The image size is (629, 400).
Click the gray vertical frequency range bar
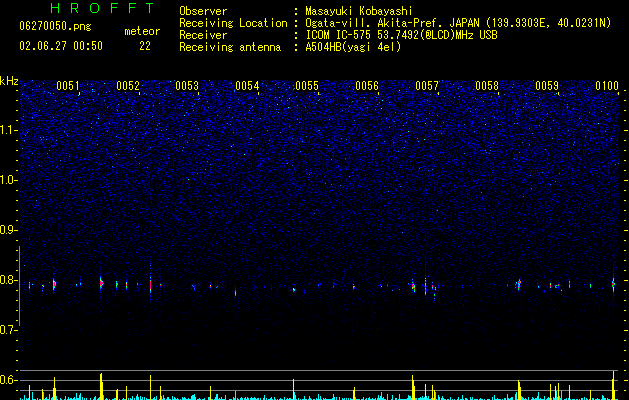(20, 286)
